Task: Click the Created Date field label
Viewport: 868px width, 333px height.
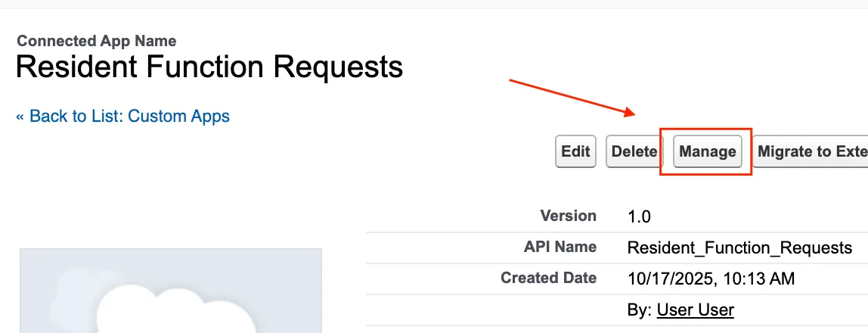Action: [x=548, y=278]
